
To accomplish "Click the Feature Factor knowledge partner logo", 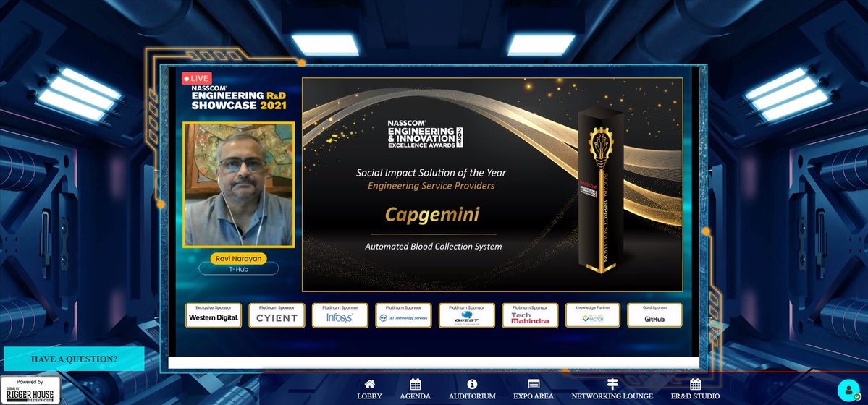I will point(593,315).
